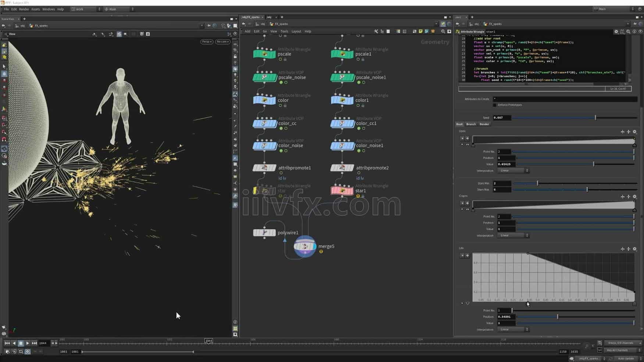Select the color_noise VOP node
The height and width of the screenshot is (362, 644).
[x=264, y=146]
